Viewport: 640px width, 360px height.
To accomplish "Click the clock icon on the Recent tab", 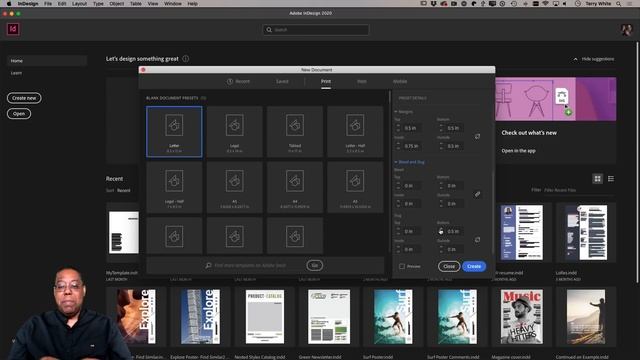I will (x=230, y=81).
